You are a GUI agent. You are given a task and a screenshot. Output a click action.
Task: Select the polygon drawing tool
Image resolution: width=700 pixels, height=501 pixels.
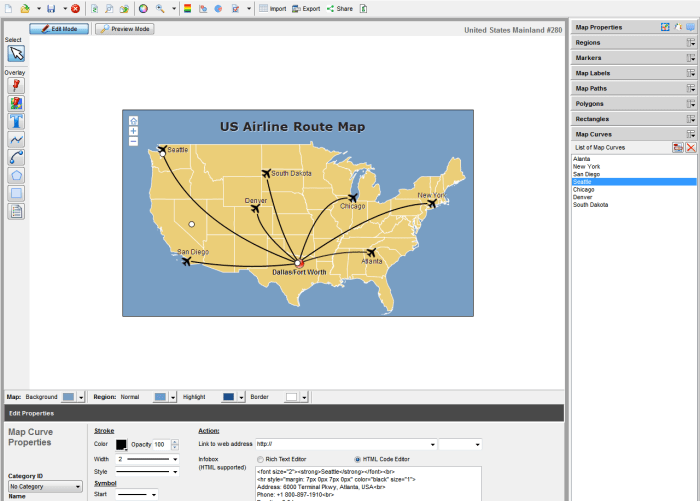click(x=16, y=175)
